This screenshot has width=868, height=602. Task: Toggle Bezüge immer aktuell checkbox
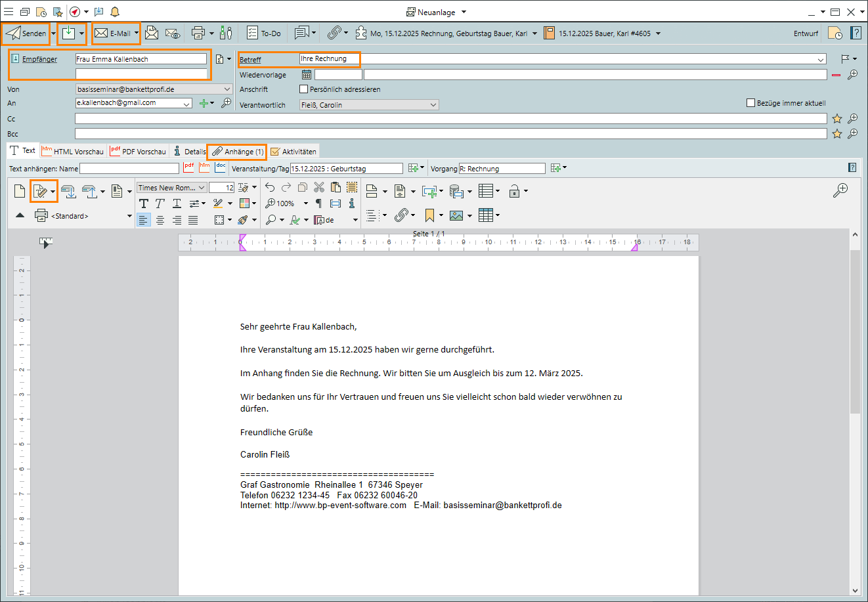(751, 103)
